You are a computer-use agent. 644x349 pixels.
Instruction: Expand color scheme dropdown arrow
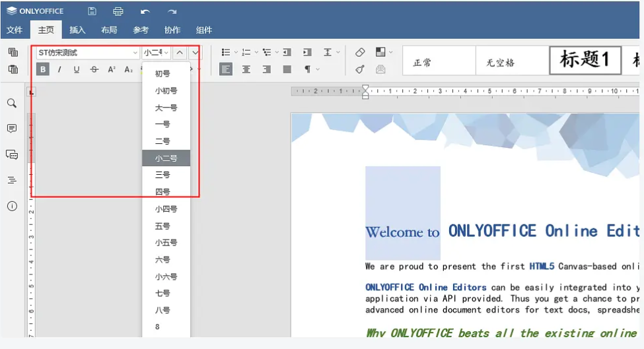point(390,52)
